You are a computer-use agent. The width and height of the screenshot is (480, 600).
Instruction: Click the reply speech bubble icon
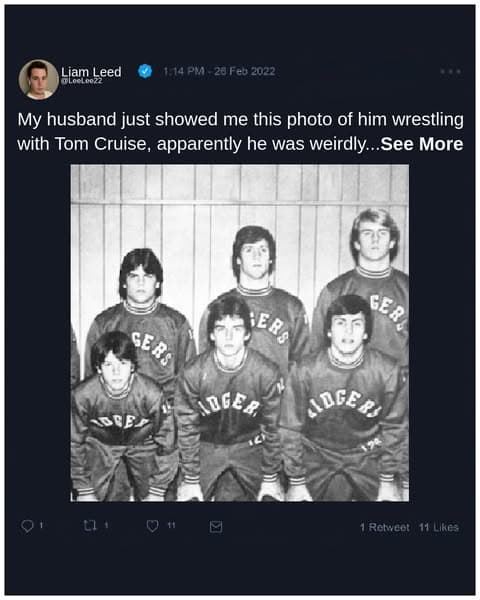pos(27,526)
